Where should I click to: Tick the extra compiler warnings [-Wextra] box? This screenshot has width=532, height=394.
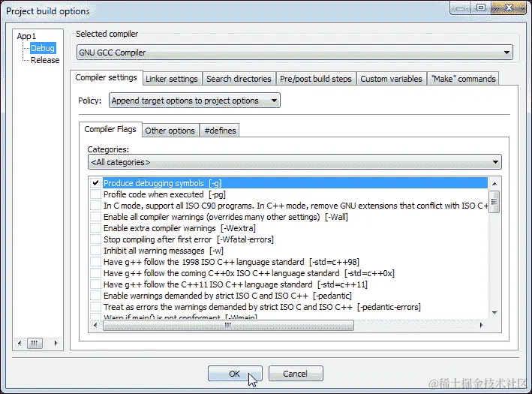coord(95,228)
